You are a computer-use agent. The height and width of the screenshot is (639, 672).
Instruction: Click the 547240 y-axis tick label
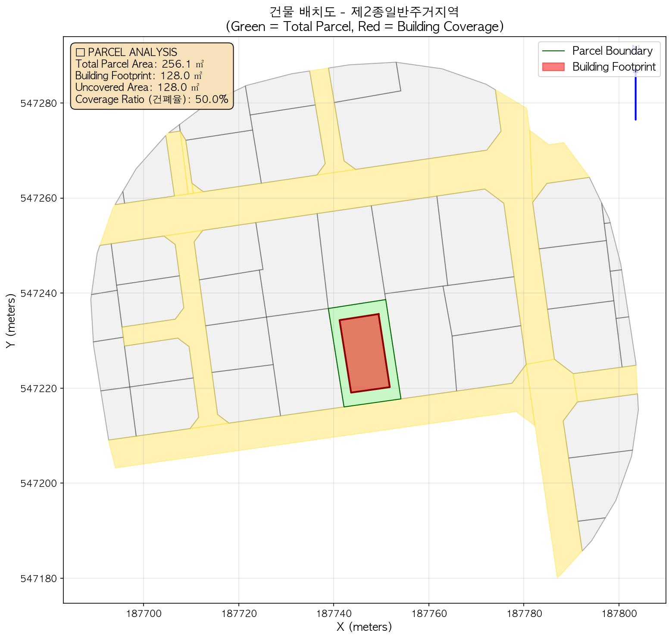click(x=40, y=293)
